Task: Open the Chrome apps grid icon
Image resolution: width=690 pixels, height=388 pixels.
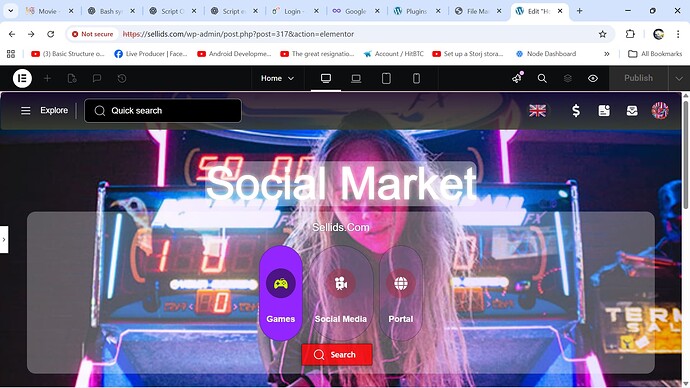Action: [11, 54]
